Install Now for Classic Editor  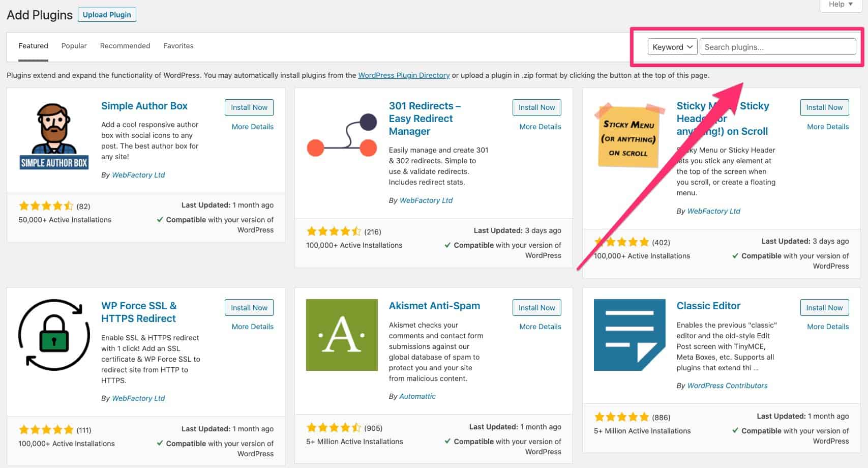(x=824, y=308)
